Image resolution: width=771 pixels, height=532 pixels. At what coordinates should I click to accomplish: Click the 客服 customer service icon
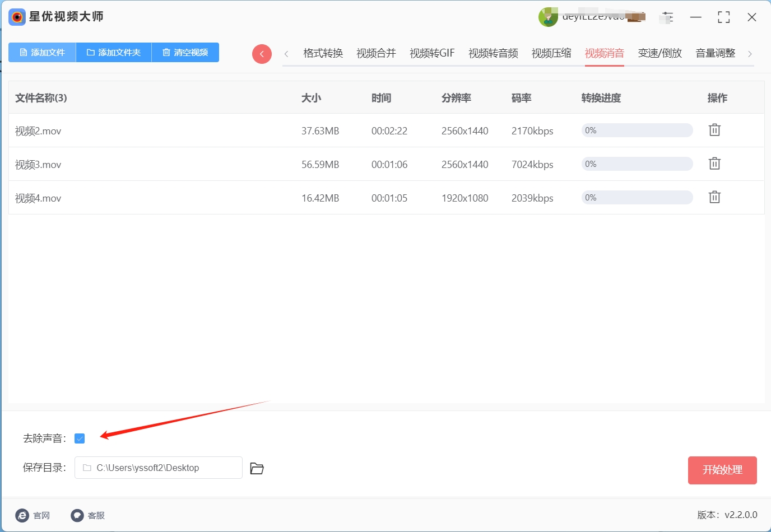(77, 515)
